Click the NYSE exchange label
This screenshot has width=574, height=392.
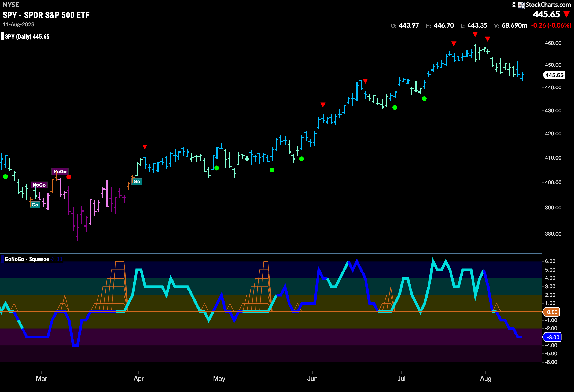pyautogui.click(x=11, y=5)
